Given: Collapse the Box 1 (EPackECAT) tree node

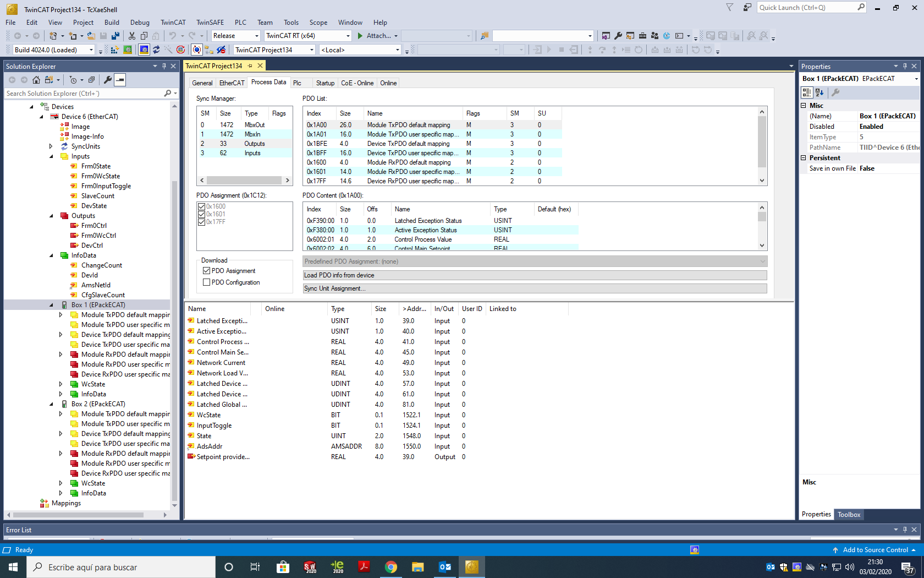Looking at the screenshot, I should coord(52,305).
